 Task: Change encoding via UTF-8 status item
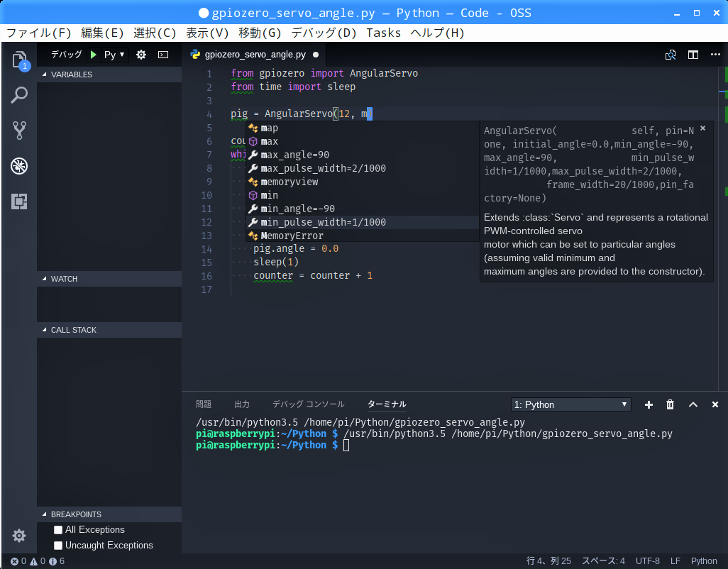click(648, 561)
